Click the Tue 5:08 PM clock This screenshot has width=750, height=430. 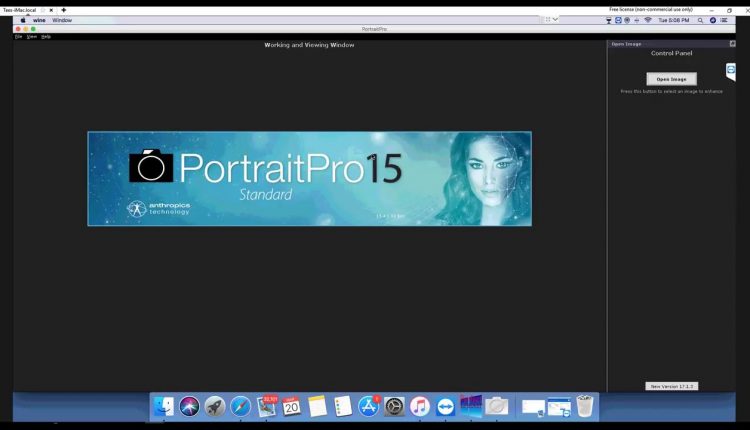click(673, 20)
